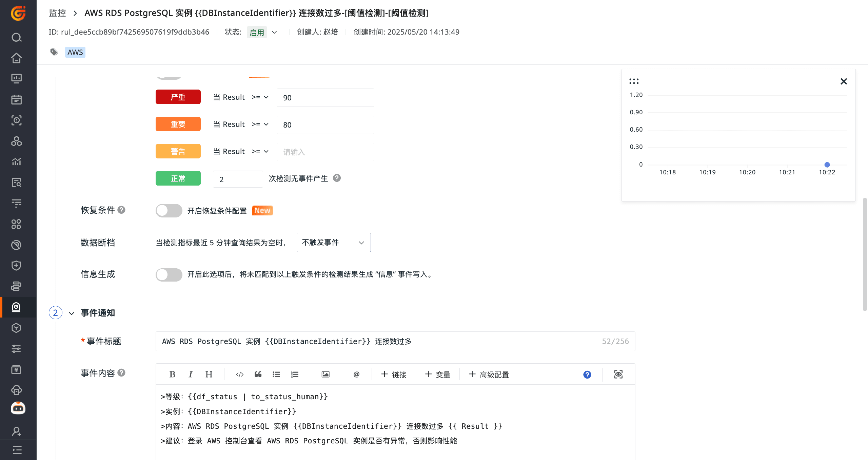Insert code block in event content
Screen dimensions: 868x460
pos(240,375)
